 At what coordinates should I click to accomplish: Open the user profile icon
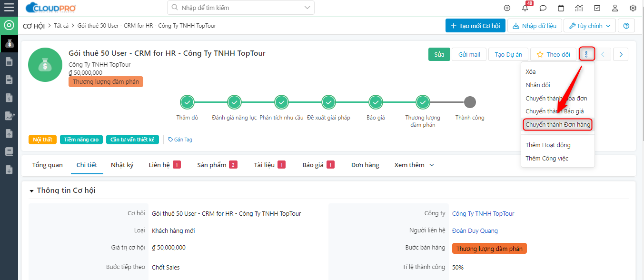pyautogui.click(x=615, y=8)
